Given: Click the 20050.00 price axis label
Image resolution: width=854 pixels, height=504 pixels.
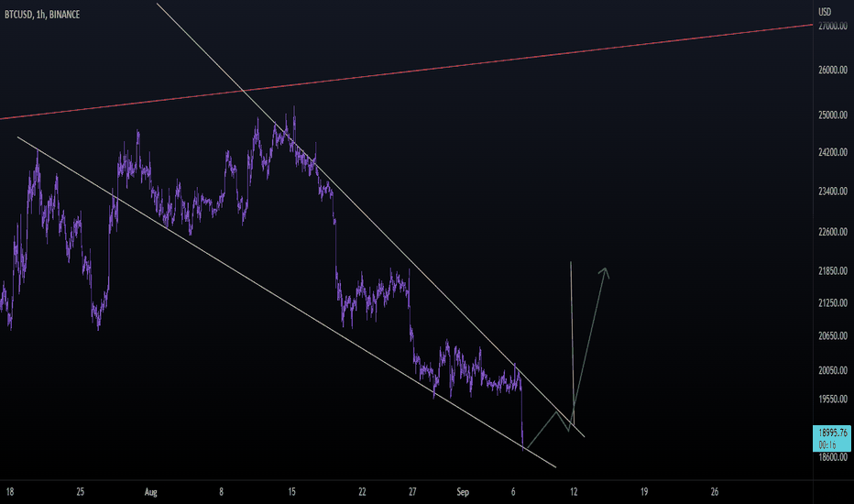Looking at the screenshot, I should (x=833, y=370).
